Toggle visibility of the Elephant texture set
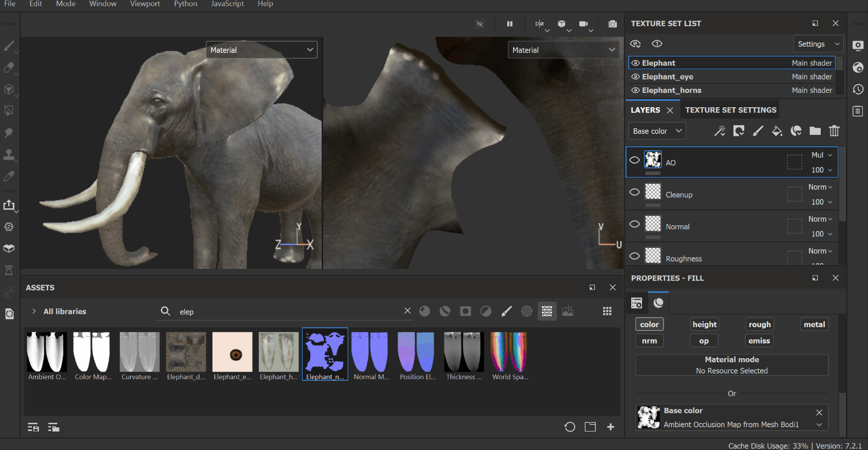 click(635, 63)
